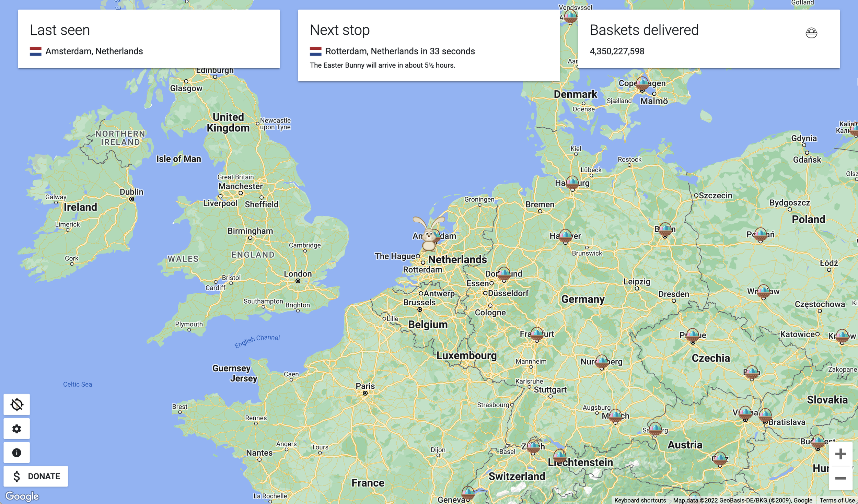Click the basket marker on Nuremberg
858x504 pixels.
click(602, 362)
